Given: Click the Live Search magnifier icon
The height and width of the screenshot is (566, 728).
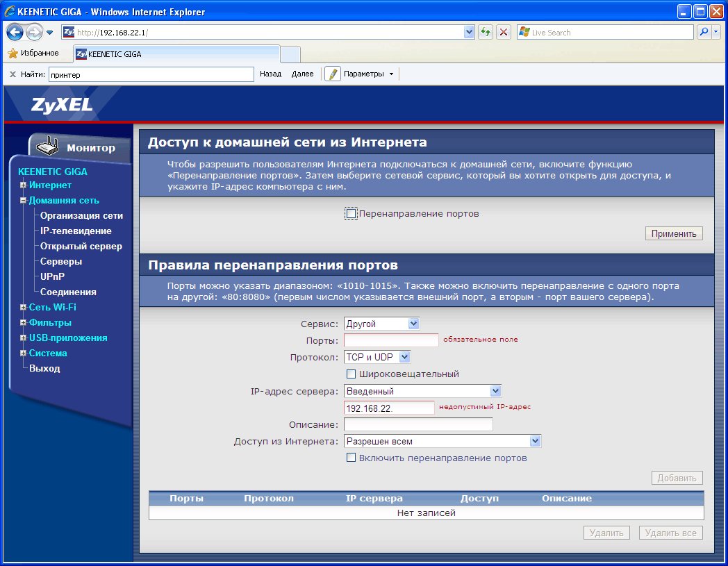Looking at the screenshot, I should click(704, 32).
